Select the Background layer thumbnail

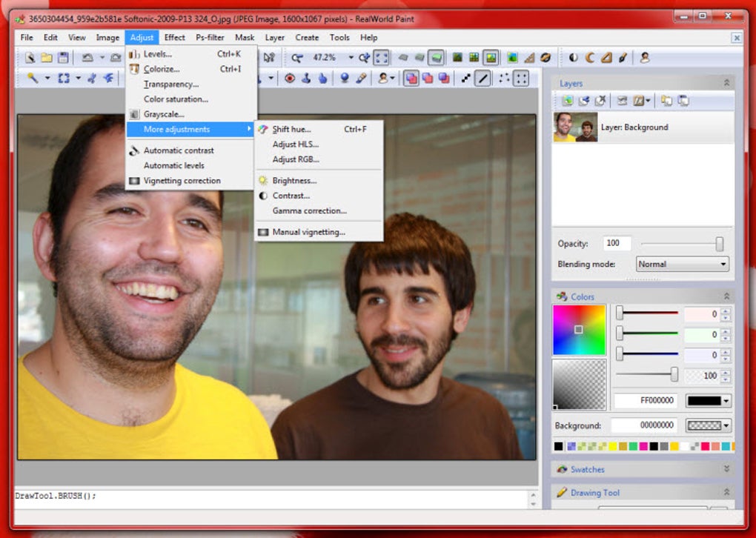click(x=576, y=127)
